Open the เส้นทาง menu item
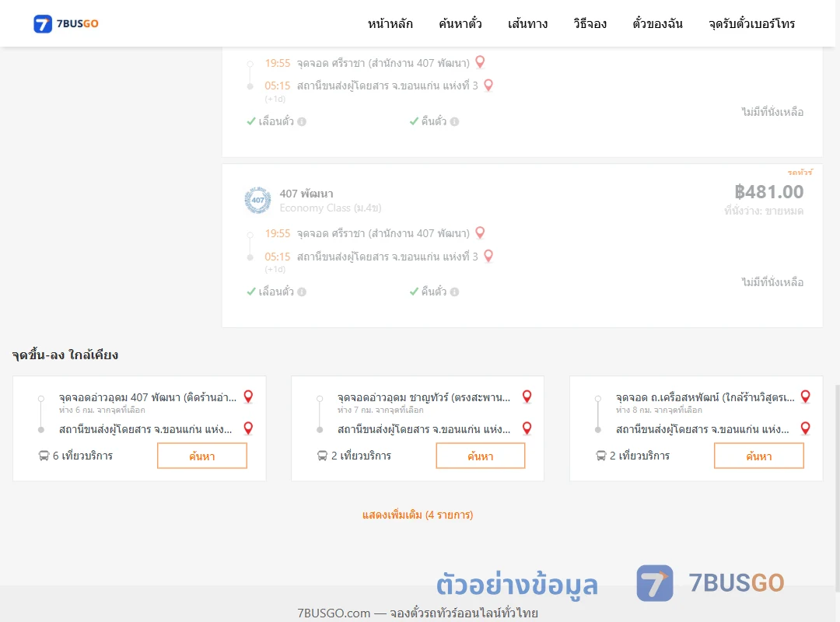840x622 pixels. click(x=527, y=23)
